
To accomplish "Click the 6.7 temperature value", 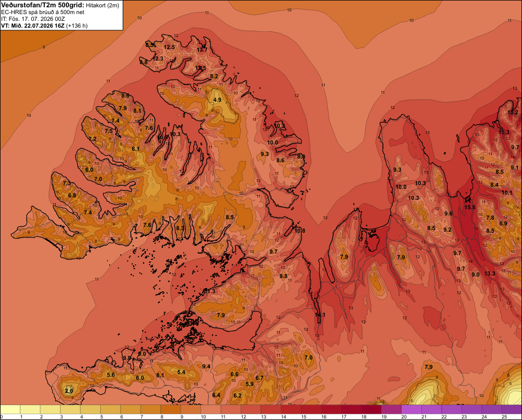I will [259, 378].
